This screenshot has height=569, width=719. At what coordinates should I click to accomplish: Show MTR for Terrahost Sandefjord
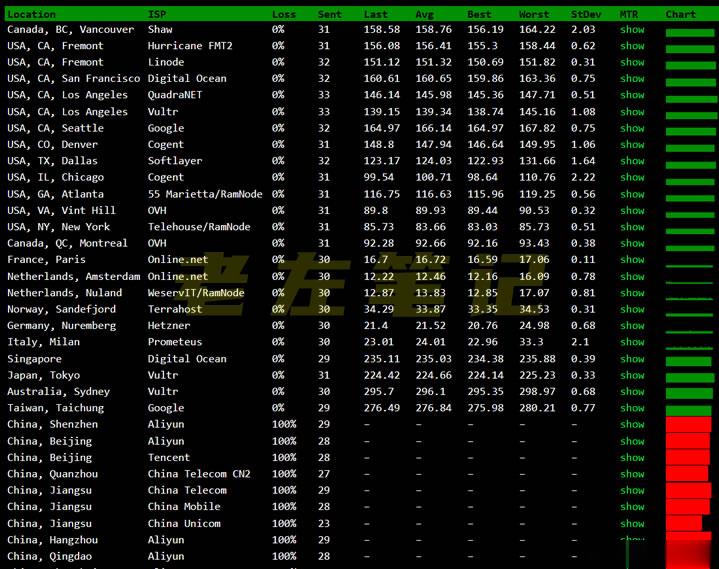632,309
